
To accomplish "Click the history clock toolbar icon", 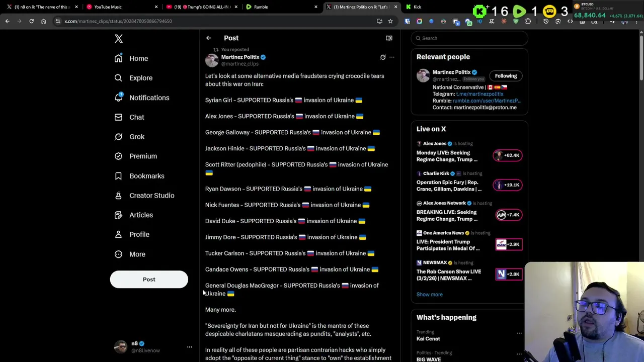I will coord(546,21).
